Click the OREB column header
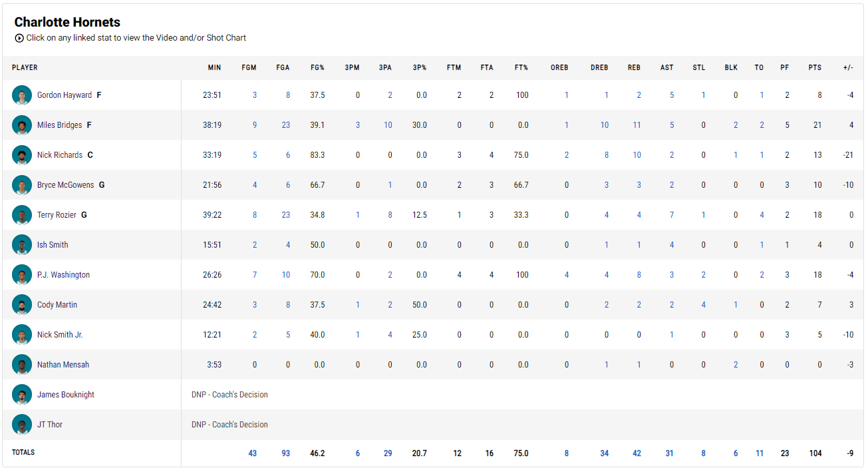The image size is (868, 472). [559, 67]
